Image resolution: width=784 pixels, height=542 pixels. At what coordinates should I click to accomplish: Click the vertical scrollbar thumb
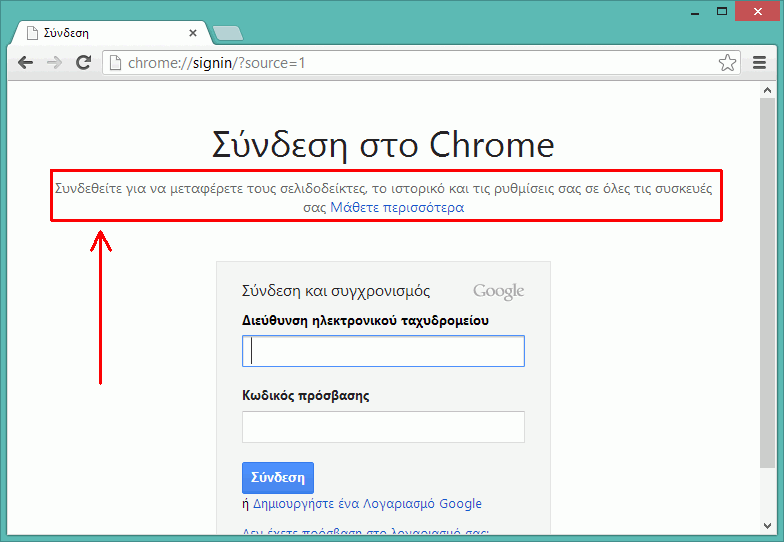coord(767,283)
